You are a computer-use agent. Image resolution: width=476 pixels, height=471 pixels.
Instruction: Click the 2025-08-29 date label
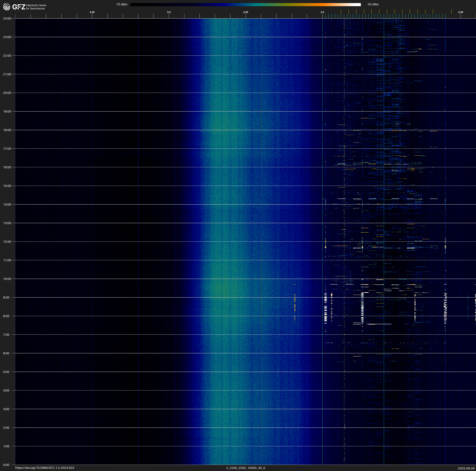click(x=466, y=468)
